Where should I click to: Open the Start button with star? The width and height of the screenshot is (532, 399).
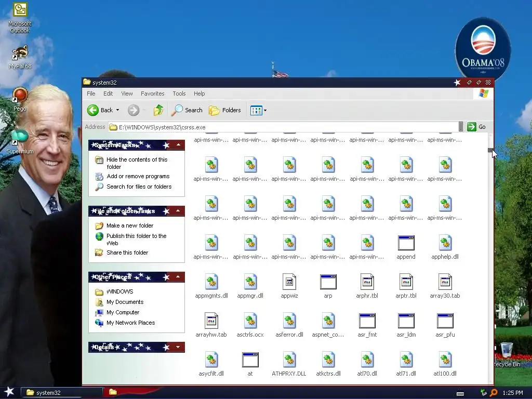[9, 392]
